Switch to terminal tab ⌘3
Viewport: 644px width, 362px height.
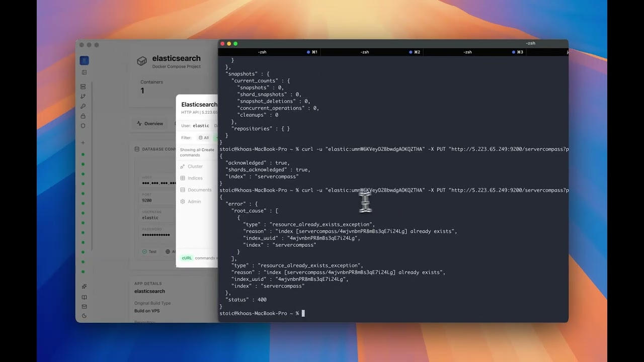474,52
